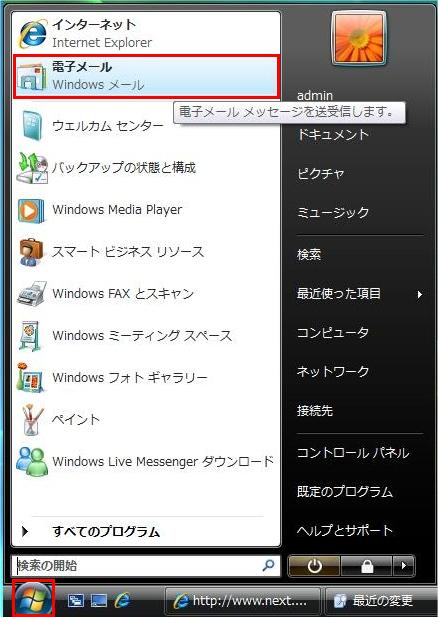Open コンピュータ
The image size is (438, 617).
coord(333,333)
